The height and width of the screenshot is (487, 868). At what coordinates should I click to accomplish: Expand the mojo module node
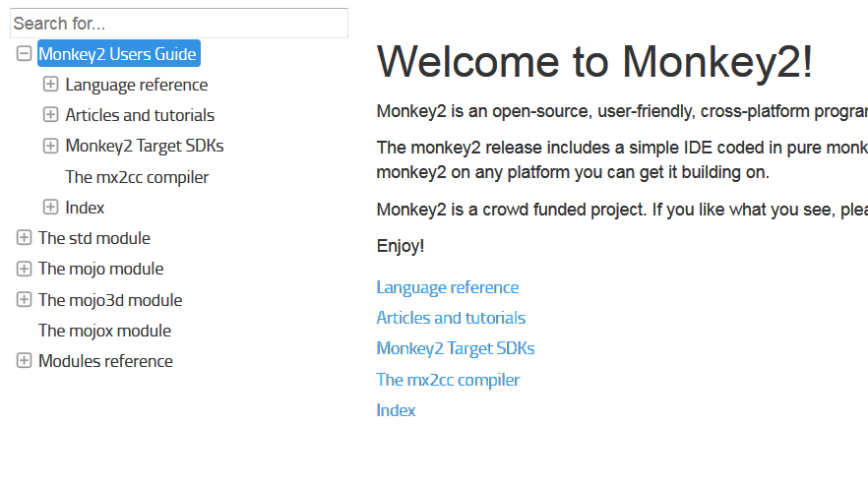pyautogui.click(x=25, y=269)
